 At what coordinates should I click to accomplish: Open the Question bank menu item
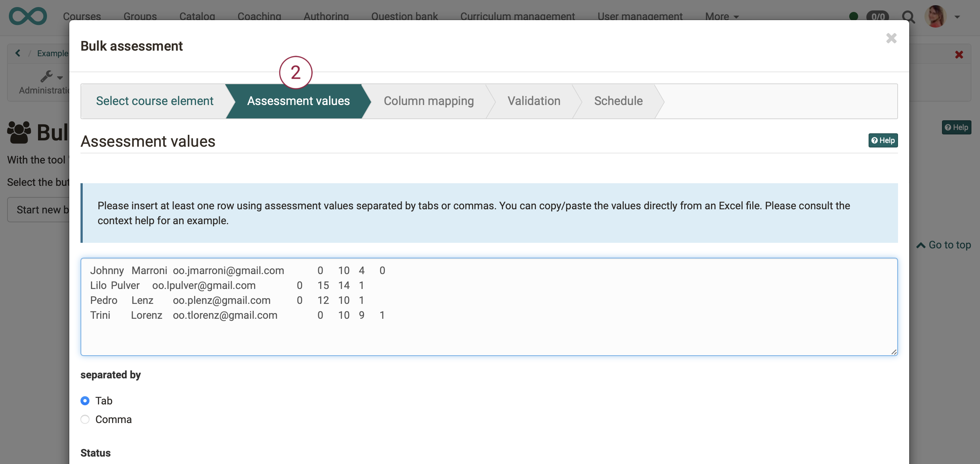404,16
